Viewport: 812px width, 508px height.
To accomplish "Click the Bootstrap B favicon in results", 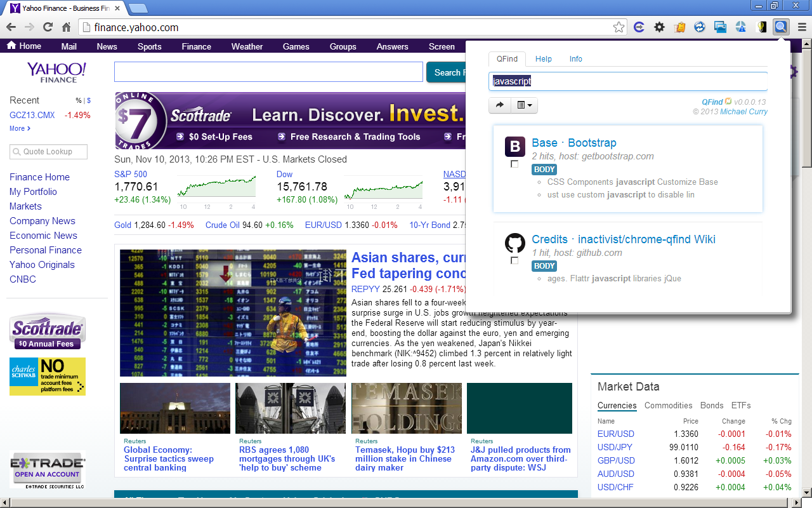I will (515, 147).
